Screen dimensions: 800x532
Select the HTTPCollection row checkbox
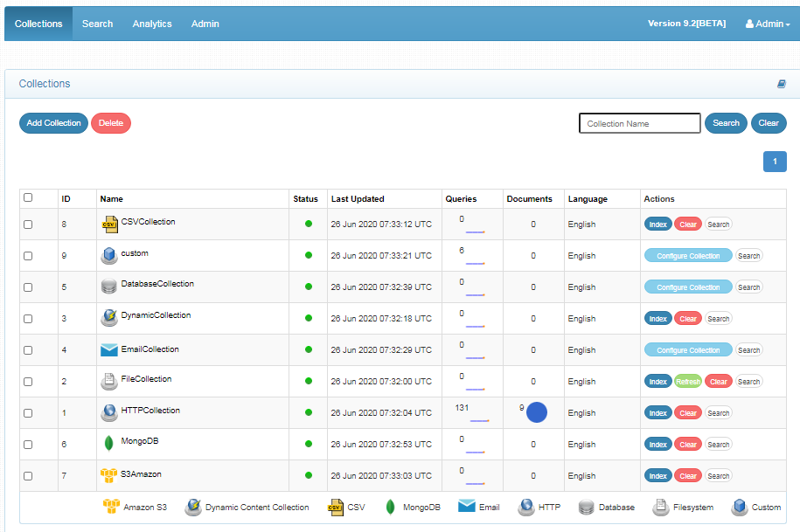[28, 413]
